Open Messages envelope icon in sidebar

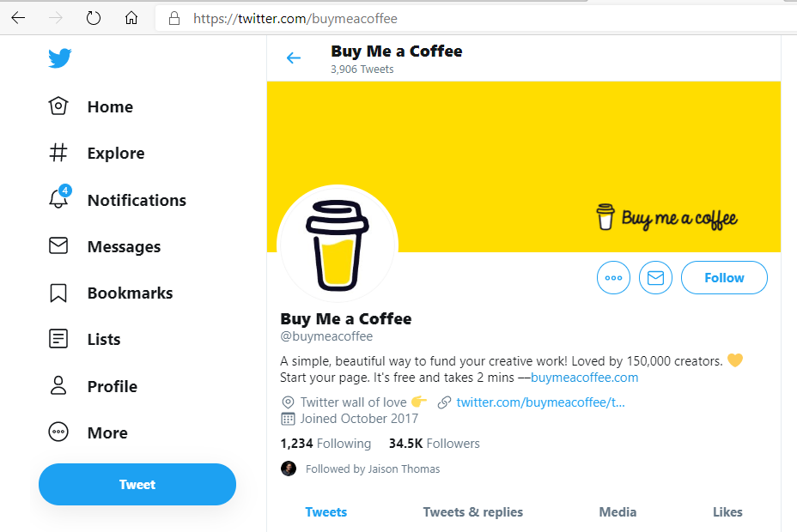(x=58, y=246)
